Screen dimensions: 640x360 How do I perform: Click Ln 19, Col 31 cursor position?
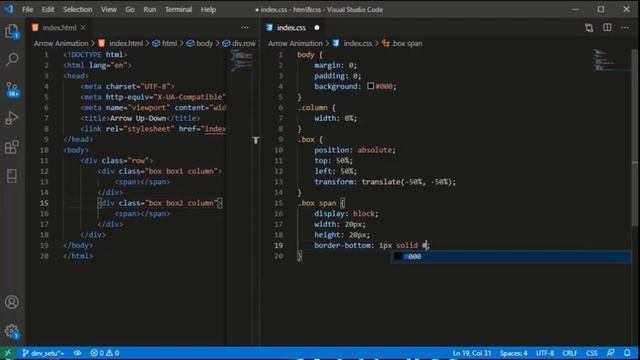(x=471, y=353)
